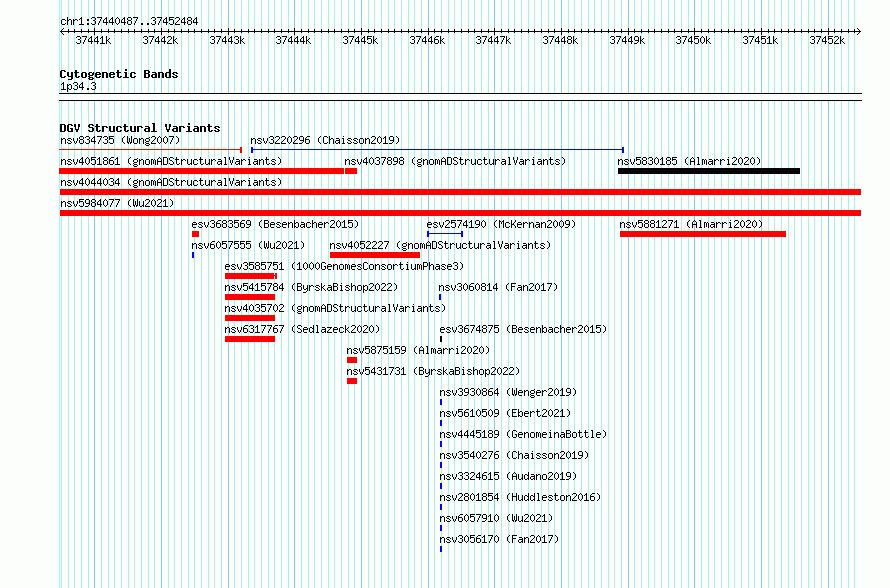Select the nsv5875159 (Almarri2020) label
Viewport: 890px width, 588px height.
click(418, 350)
